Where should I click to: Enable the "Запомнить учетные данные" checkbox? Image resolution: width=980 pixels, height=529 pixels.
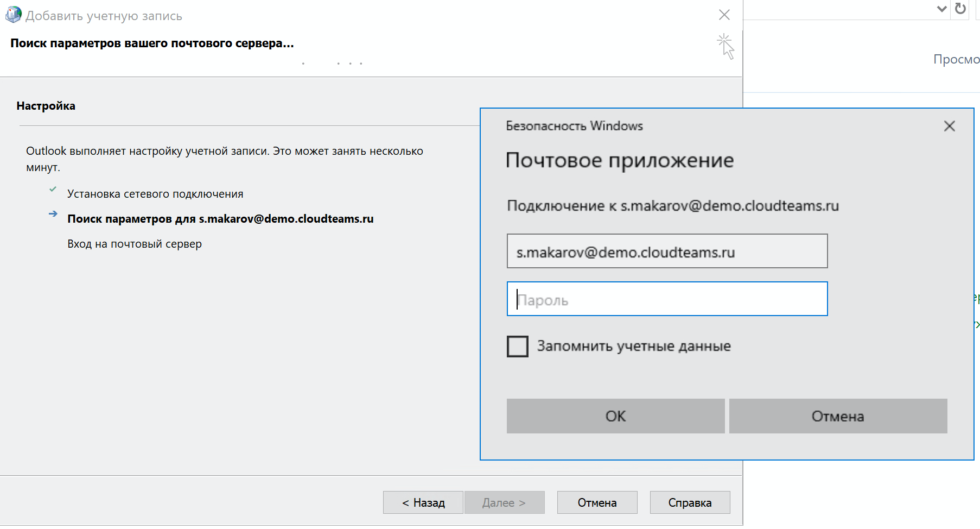coord(517,346)
